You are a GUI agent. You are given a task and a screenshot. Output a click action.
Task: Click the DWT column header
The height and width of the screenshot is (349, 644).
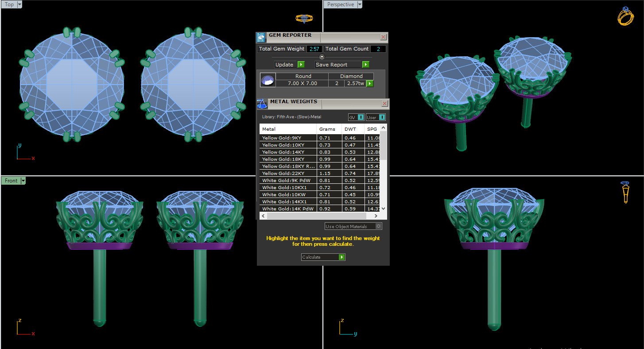coord(353,129)
